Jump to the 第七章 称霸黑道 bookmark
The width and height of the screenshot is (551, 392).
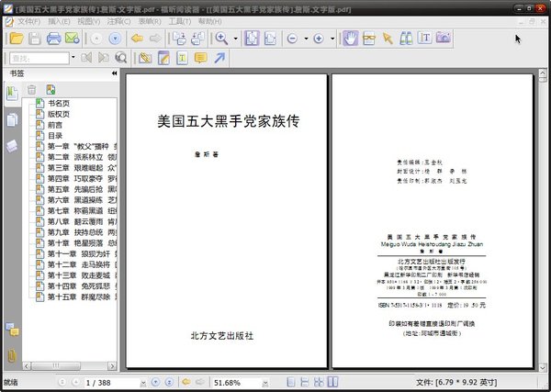click(83, 211)
